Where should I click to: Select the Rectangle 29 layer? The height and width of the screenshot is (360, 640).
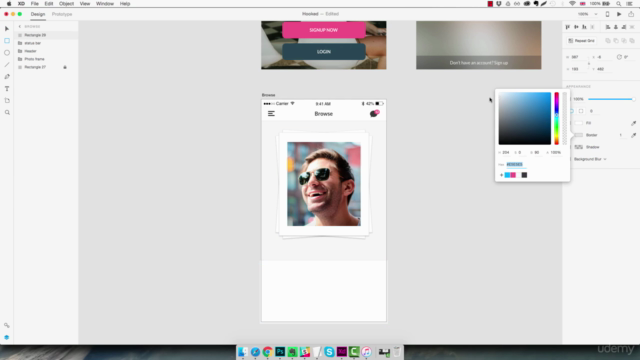[46, 35]
